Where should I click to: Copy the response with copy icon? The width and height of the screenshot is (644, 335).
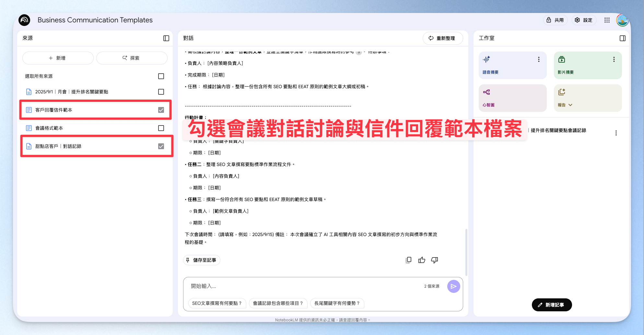coord(408,260)
